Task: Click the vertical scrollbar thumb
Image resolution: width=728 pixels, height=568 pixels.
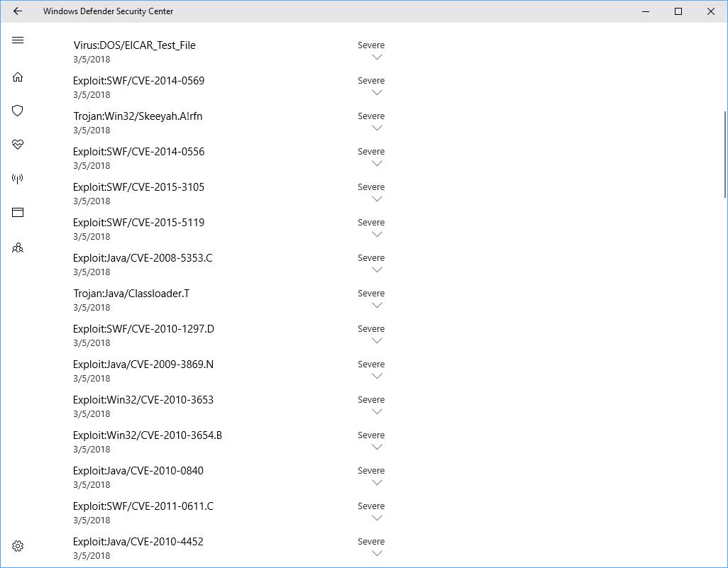Action: point(725,155)
